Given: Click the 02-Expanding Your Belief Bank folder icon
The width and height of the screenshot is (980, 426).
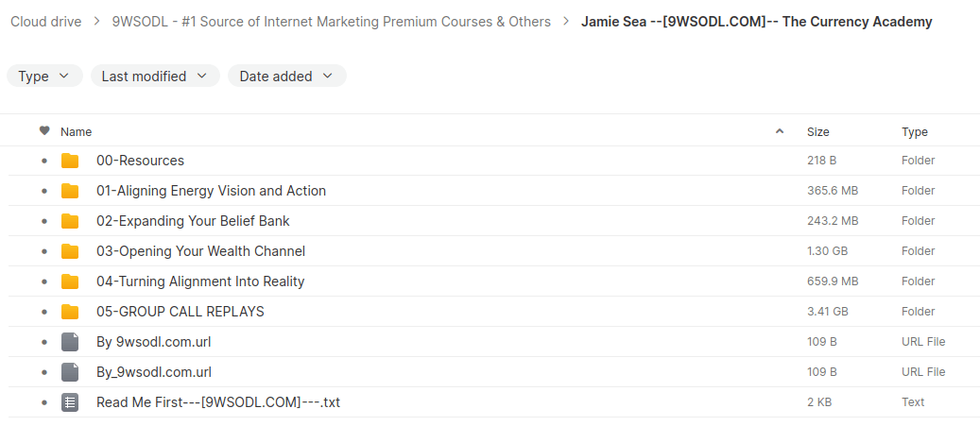Looking at the screenshot, I should 70,221.
